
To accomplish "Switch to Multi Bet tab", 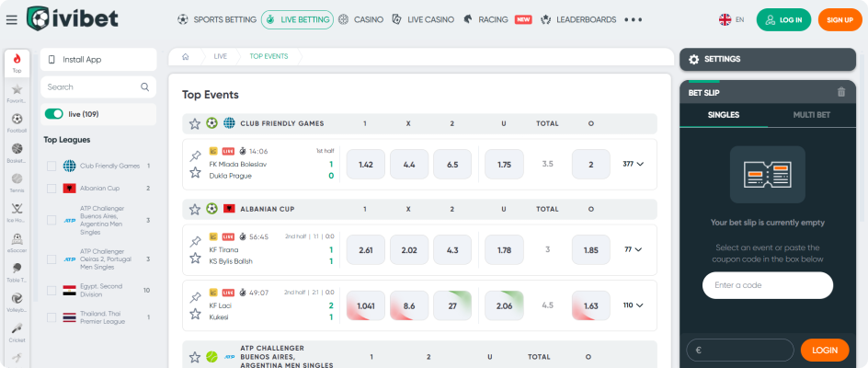I will (x=812, y=115).
